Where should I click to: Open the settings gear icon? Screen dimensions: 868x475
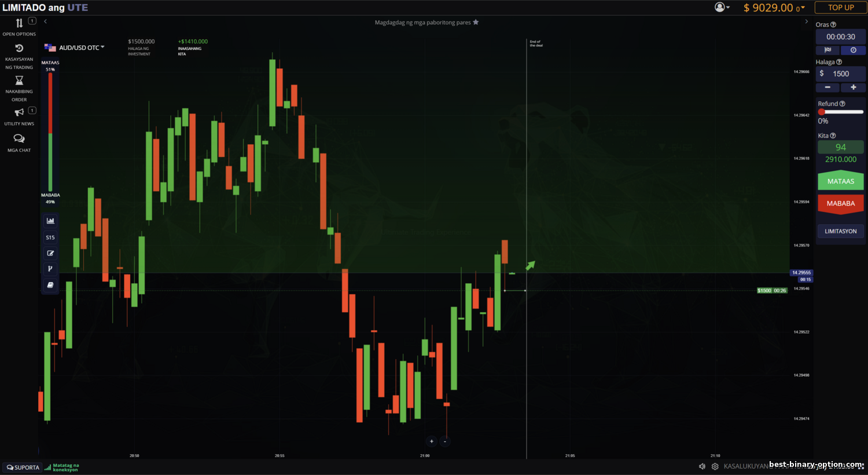point(715,466)
